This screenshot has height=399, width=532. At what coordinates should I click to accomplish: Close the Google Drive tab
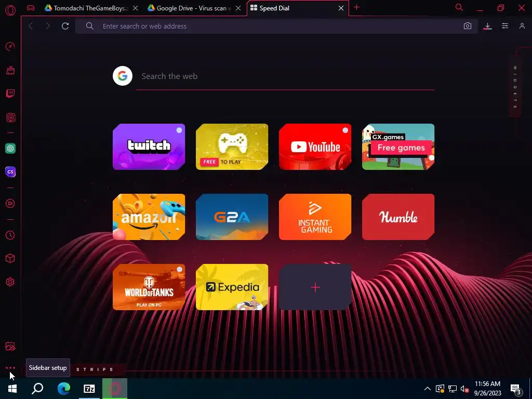tap(238, 8)
